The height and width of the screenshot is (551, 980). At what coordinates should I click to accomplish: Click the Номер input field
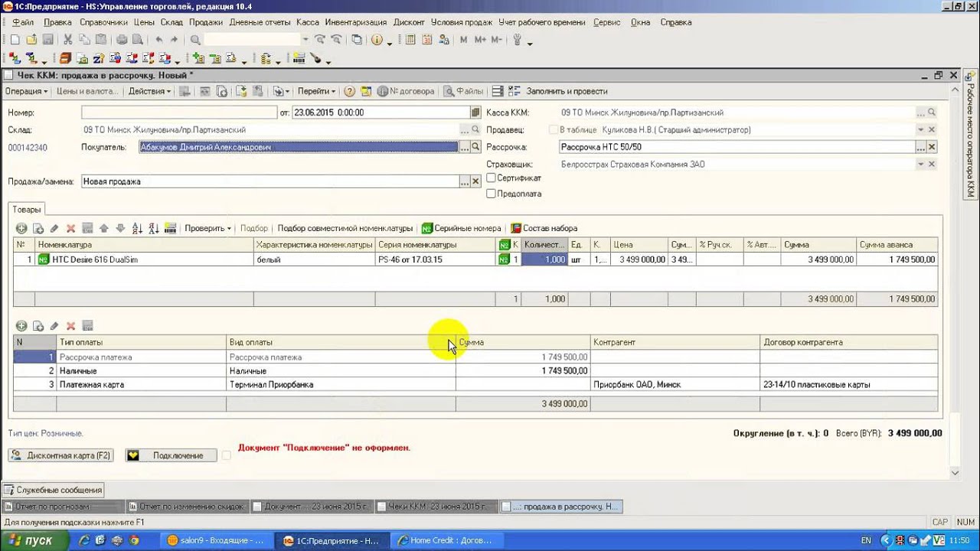(179, 112)
